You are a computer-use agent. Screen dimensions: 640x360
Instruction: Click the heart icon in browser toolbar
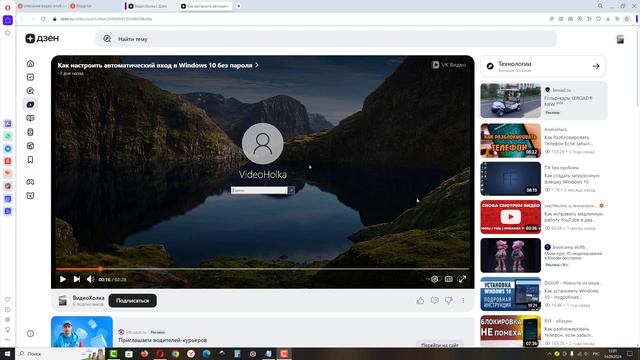point(598,19)
